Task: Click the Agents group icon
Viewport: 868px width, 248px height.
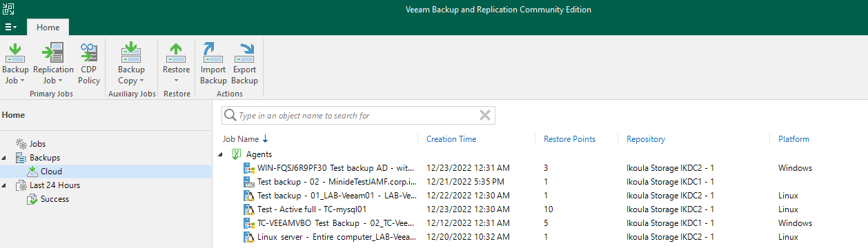Action: point(237,154)
